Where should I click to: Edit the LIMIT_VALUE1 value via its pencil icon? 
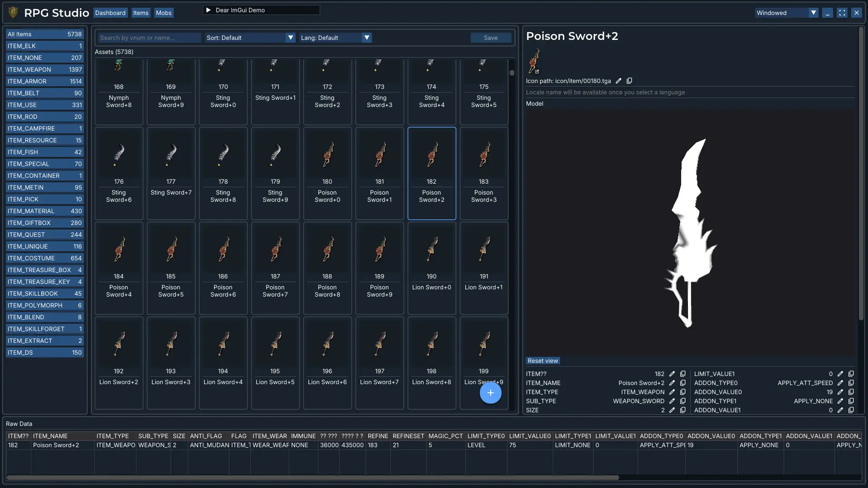pyautogui.click(x=840, y=374)
